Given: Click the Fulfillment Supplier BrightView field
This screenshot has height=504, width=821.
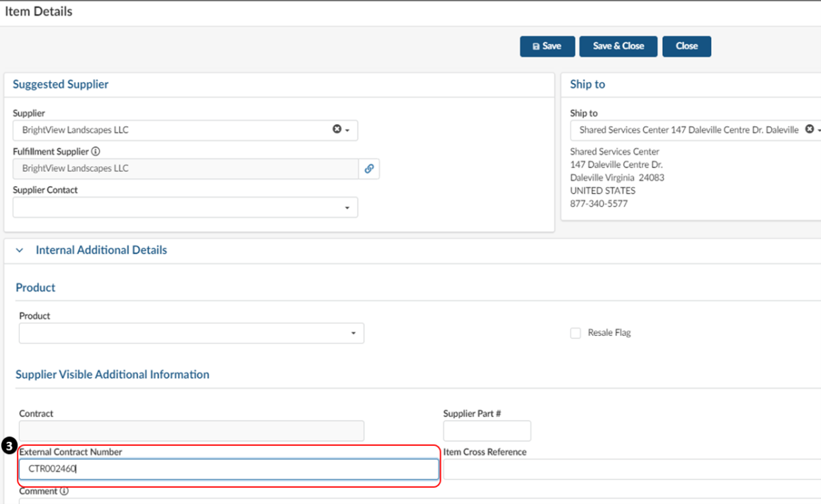Looking at the screenshot, I should [186, 169].
